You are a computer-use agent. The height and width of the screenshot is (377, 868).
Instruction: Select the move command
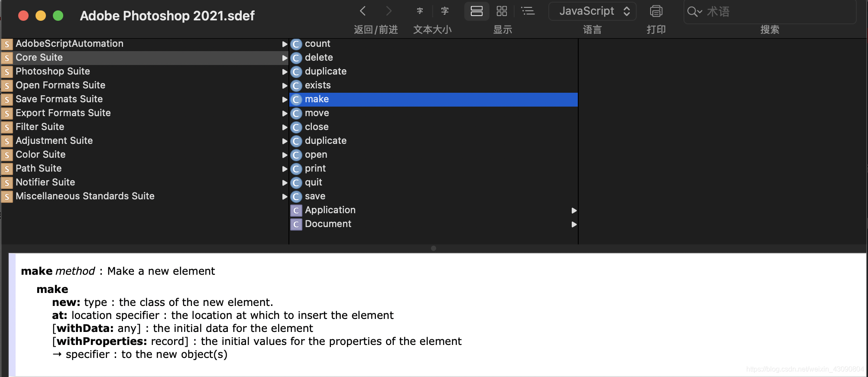[x=434, y=113]
